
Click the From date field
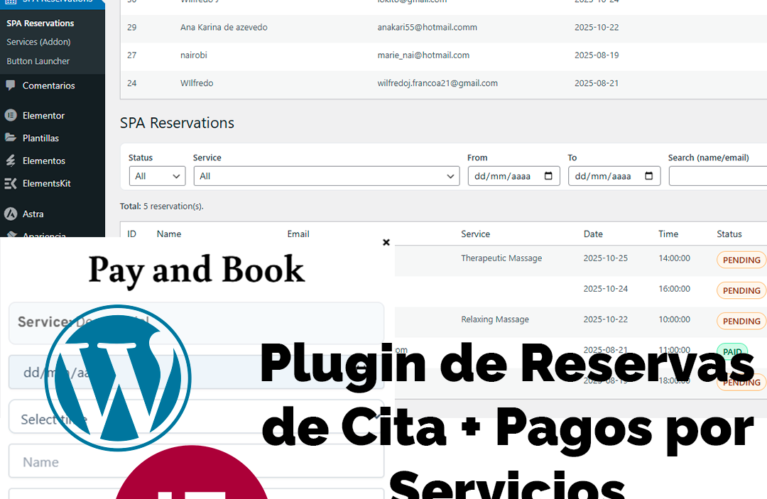[514, 176]
